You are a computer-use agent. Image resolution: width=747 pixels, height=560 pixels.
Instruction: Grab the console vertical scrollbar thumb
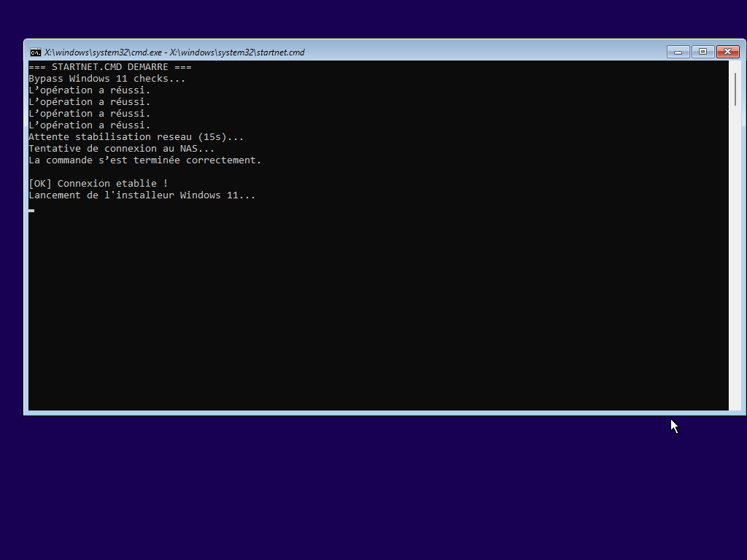(x=735, y=89)
